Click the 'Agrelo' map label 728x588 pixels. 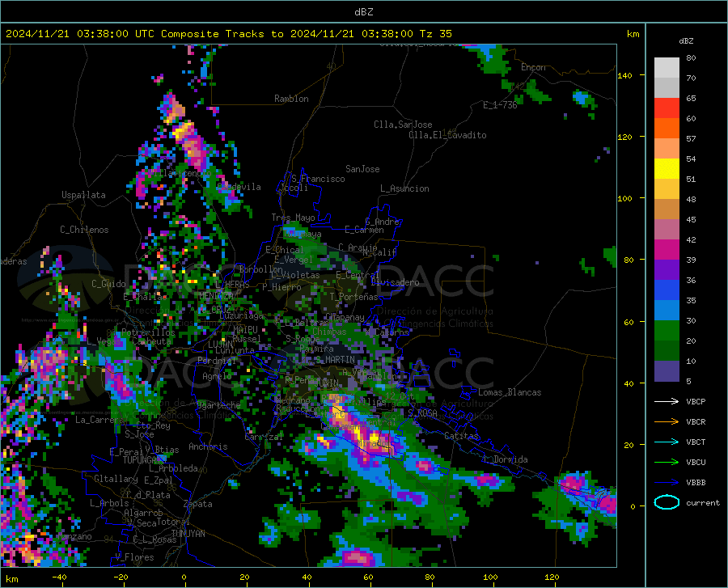[217, 376]
